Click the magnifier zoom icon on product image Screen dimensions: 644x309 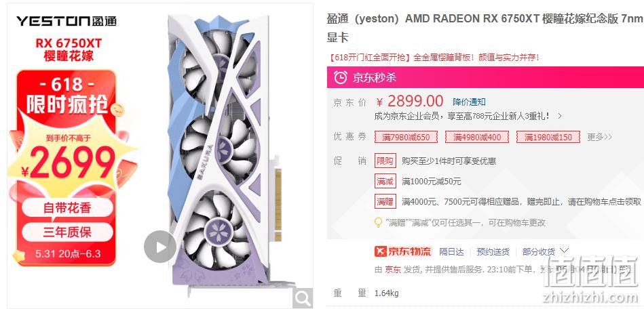point(303,298)
